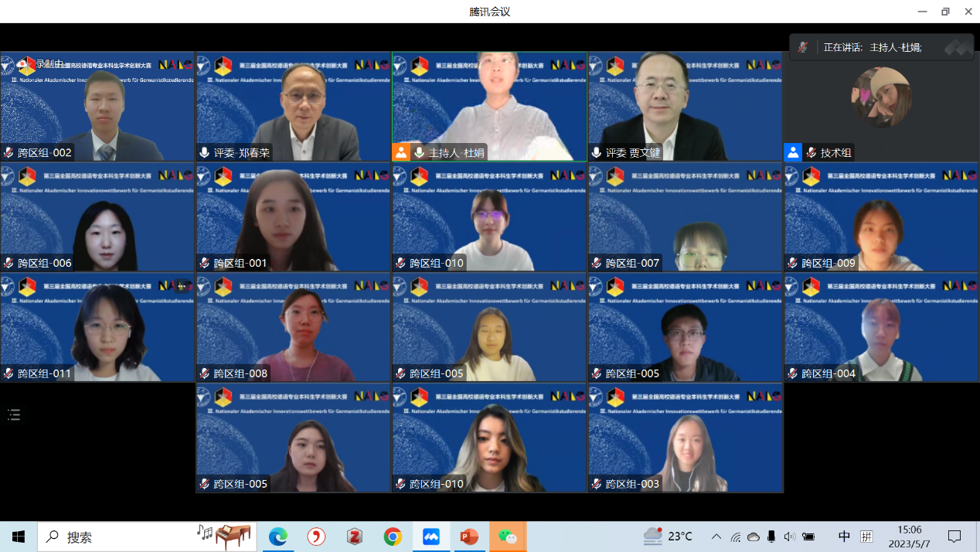Open the layout list icon at left edge
The image size is (980, 552).
[14, 415]
